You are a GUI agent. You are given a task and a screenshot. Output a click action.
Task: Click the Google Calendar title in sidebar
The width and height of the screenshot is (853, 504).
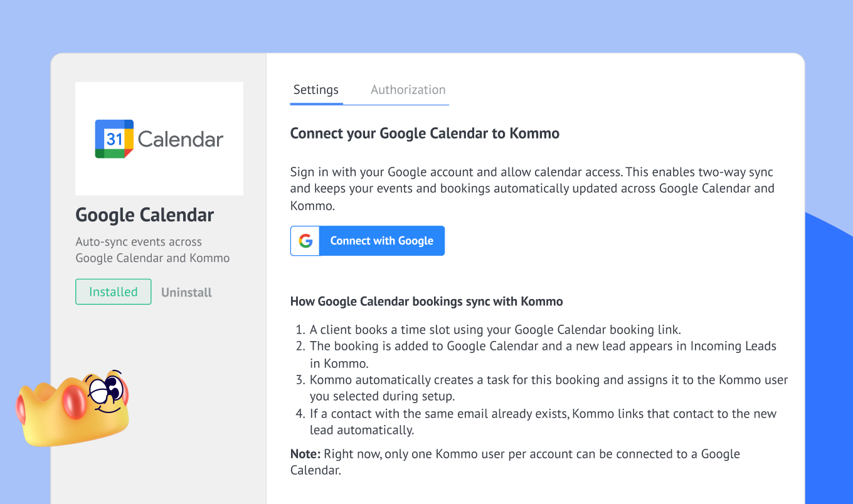(145, 215)
